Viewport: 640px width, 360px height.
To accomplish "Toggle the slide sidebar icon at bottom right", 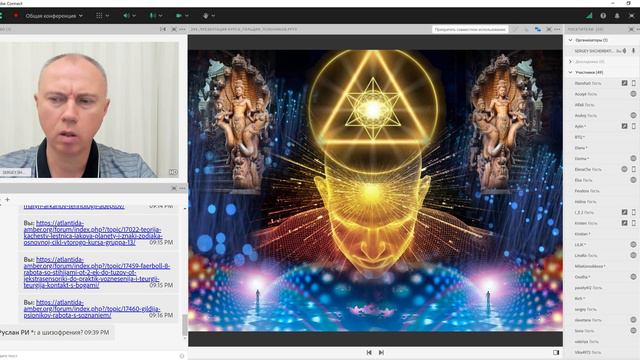I will tap(556, 352).
